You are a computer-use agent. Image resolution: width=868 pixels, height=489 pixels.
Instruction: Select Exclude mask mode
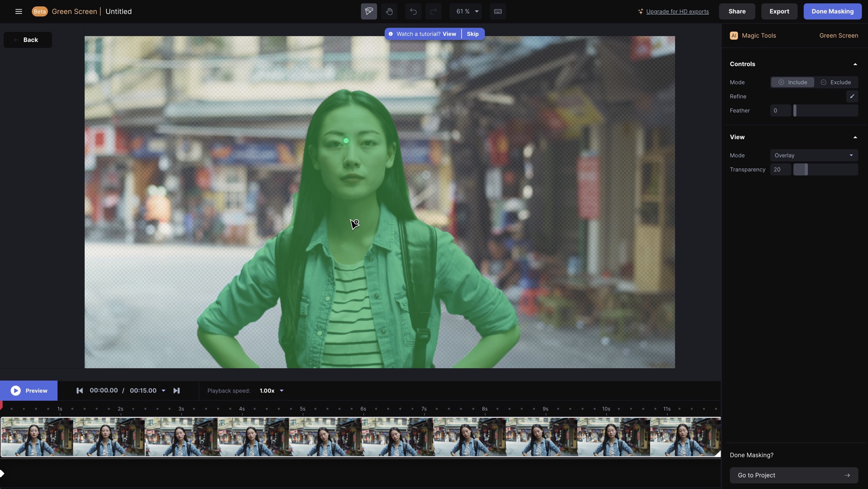(836, 82)
